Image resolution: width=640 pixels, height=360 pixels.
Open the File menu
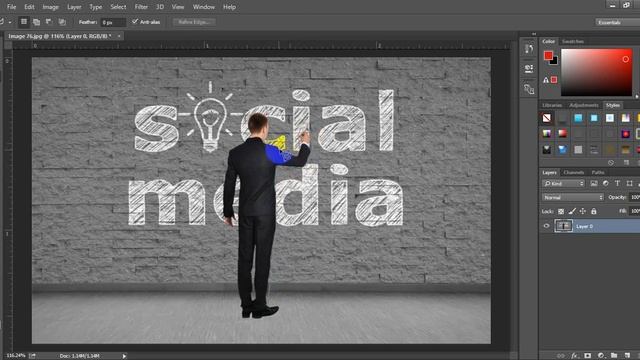pos(11,7)
